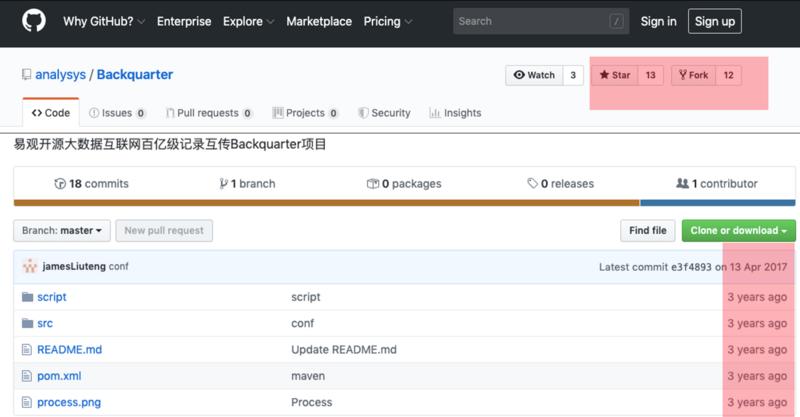Open the pom.xml file link
800x417 pixels.
(x=59, y=376)
